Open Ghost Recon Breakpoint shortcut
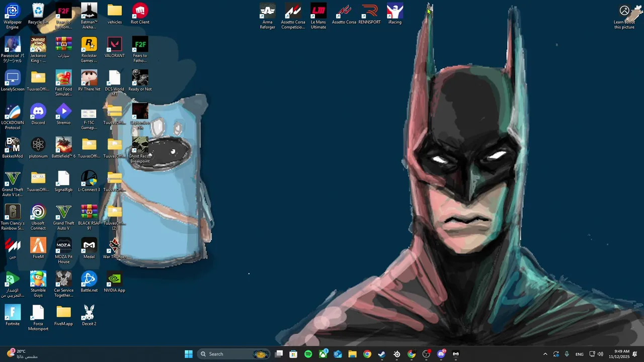Image resolution: width=644 pixels, height=362 pixels. pos(140,150)
